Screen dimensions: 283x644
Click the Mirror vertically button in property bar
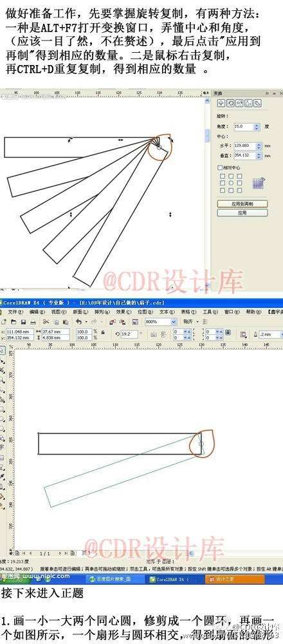click(x=163, y=334)
